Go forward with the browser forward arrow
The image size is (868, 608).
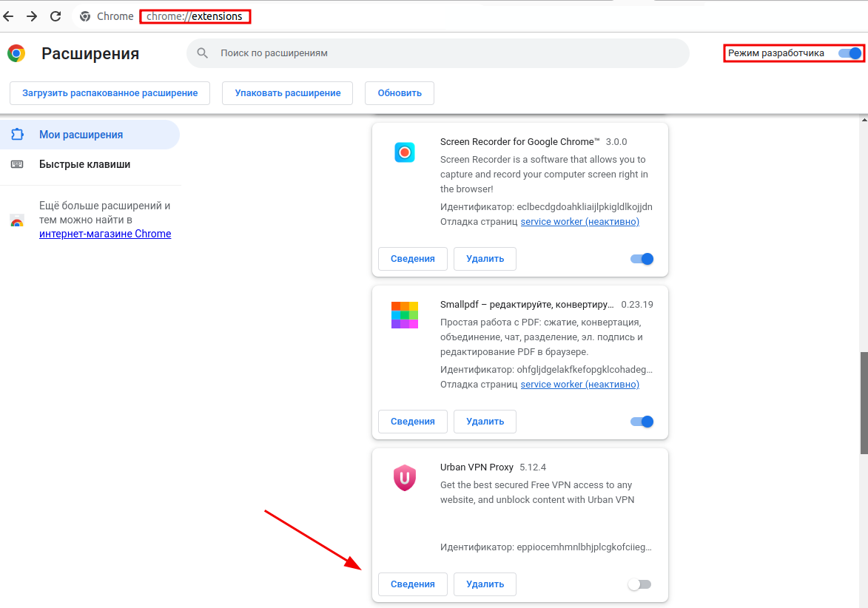32,16
